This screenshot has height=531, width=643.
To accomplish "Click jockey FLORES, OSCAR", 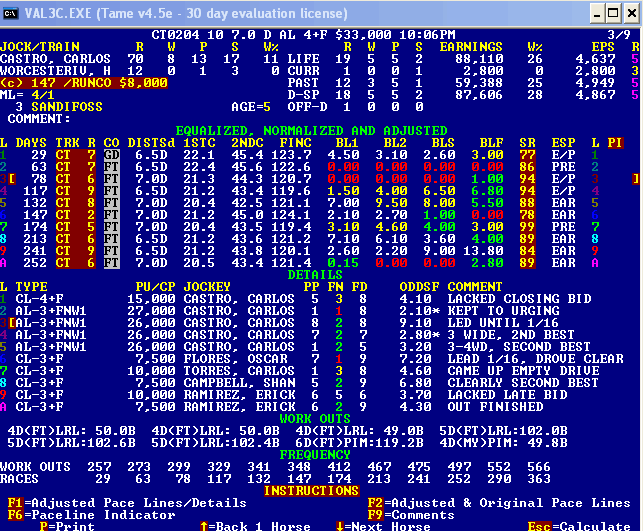I will [x=235, y=359].
